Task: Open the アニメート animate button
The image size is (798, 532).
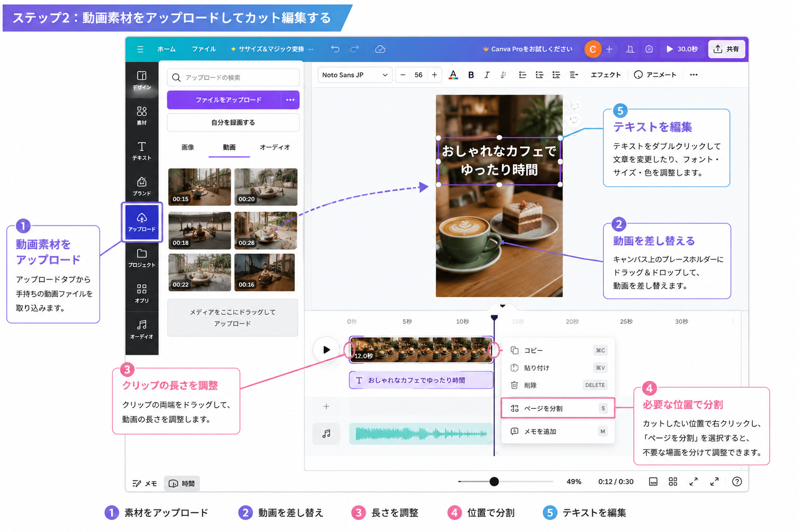Action: [655, 75]
